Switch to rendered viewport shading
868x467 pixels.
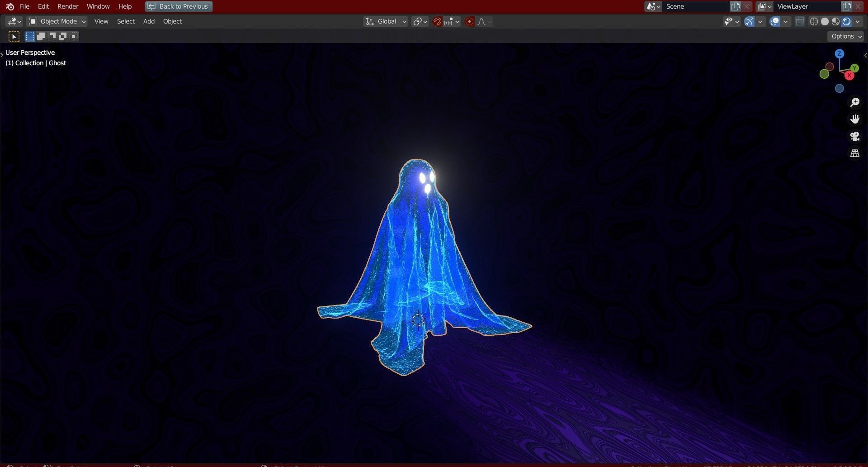coord(846,21)
